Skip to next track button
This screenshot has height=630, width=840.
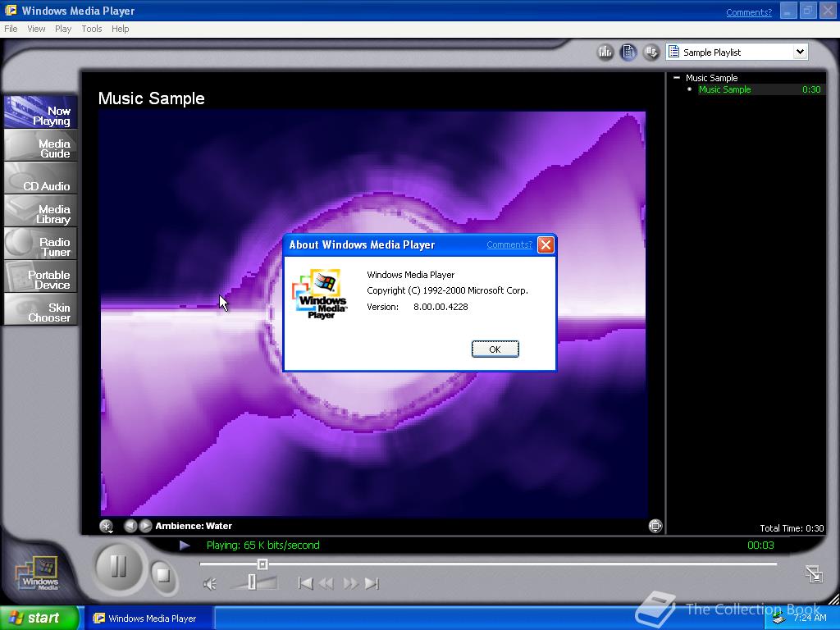[x=372, y=583]
